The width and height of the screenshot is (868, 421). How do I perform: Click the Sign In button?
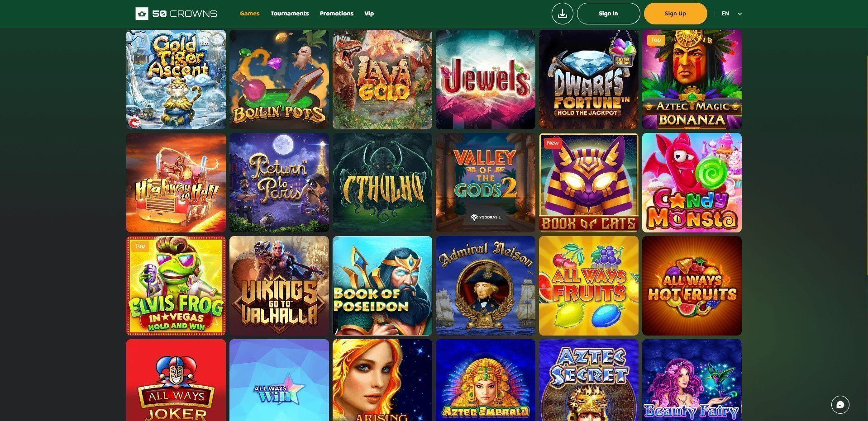click(x=608, y=14)
